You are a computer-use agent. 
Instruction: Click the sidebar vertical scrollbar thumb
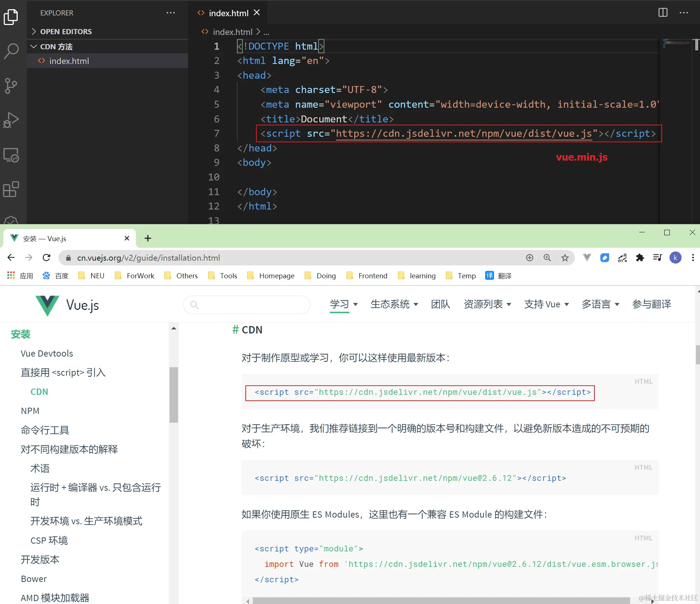(174, 395)
